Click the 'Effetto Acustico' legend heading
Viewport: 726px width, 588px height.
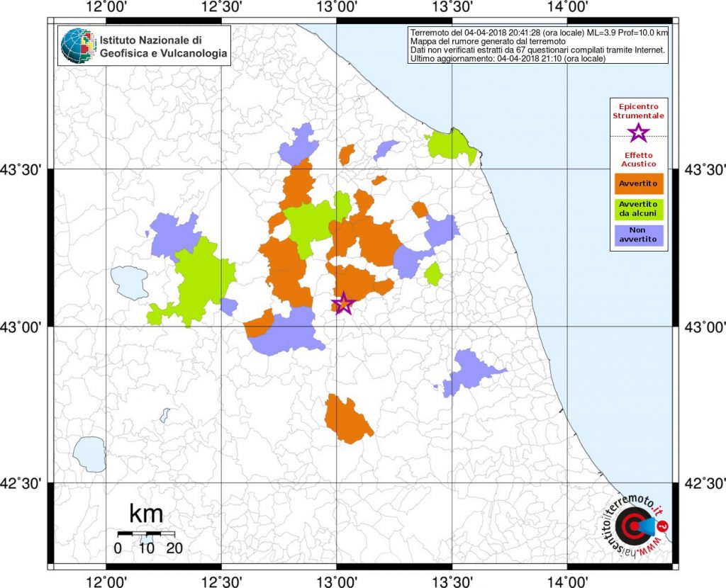639,159
